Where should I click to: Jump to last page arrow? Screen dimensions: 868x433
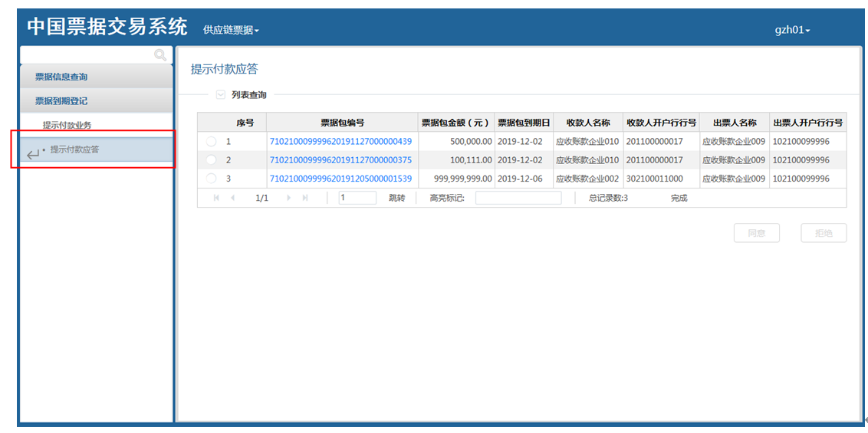click(x=305, y=198)
